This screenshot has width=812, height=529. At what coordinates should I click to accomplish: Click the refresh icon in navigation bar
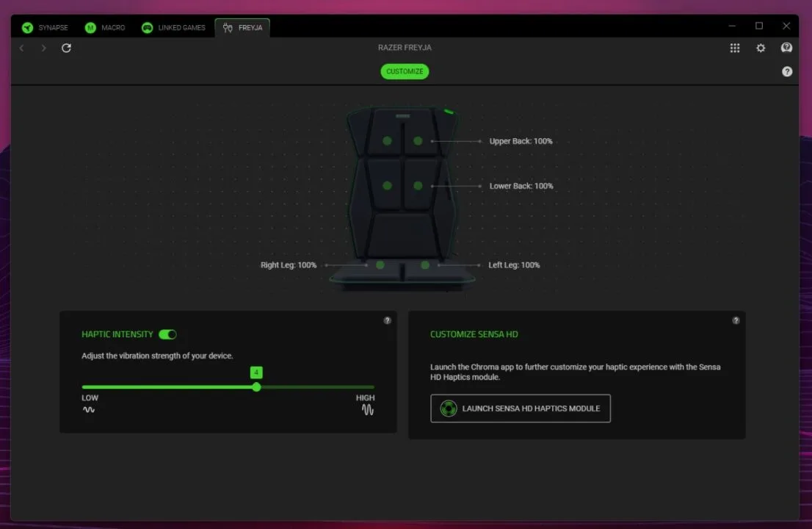[66, 48]
